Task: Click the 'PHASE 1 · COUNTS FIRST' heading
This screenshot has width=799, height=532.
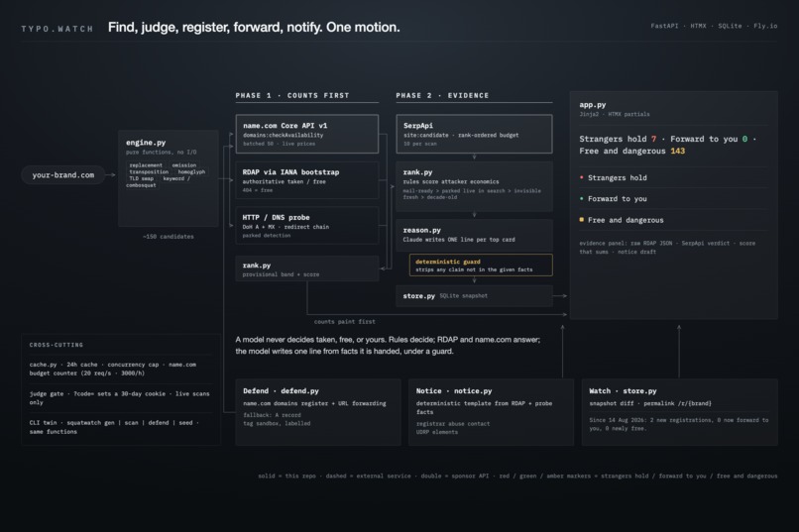Action: (x=292, y=95)
